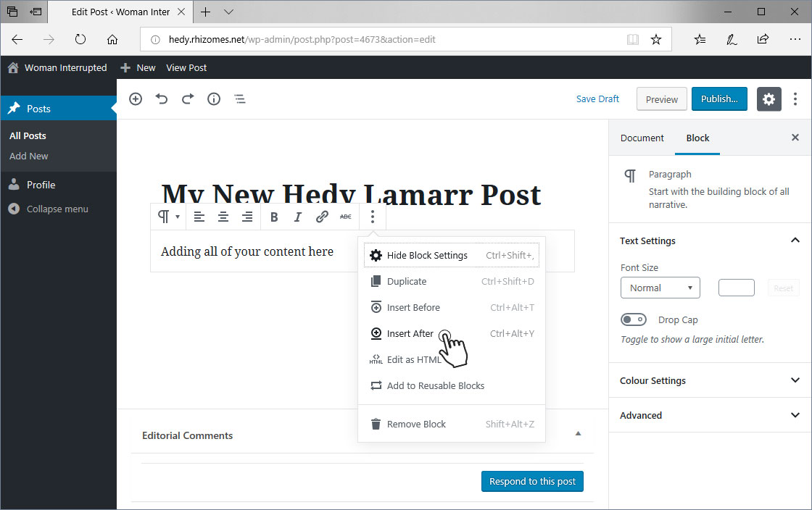Click the Add block plus icon

136,99
